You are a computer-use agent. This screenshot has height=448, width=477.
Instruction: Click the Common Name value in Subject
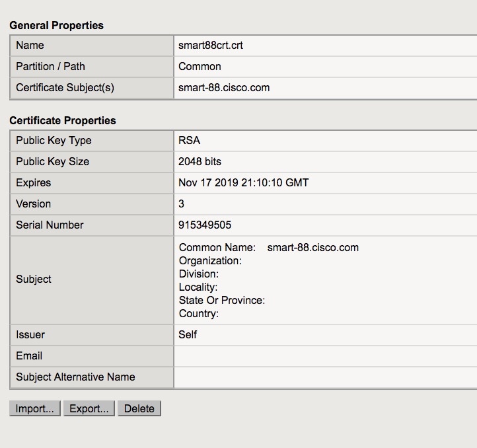pyautogui.click(x=312, y=248)
